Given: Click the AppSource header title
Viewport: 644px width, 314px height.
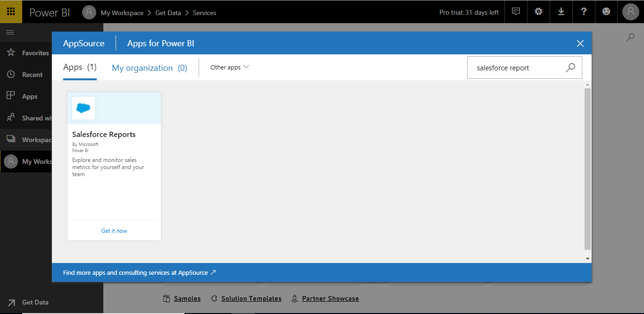Looking at the screenshot, I should pos(84,43).
